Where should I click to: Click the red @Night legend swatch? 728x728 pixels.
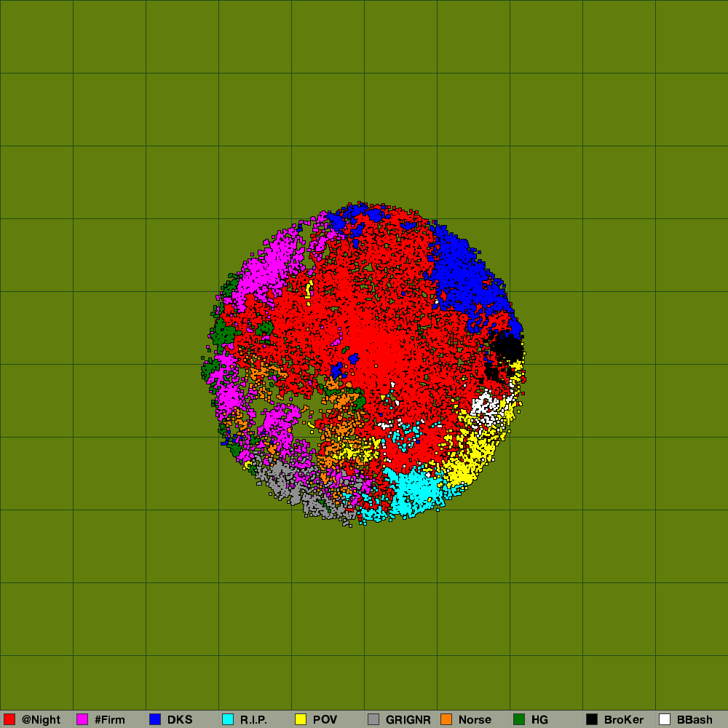click(x=9, y=719)
